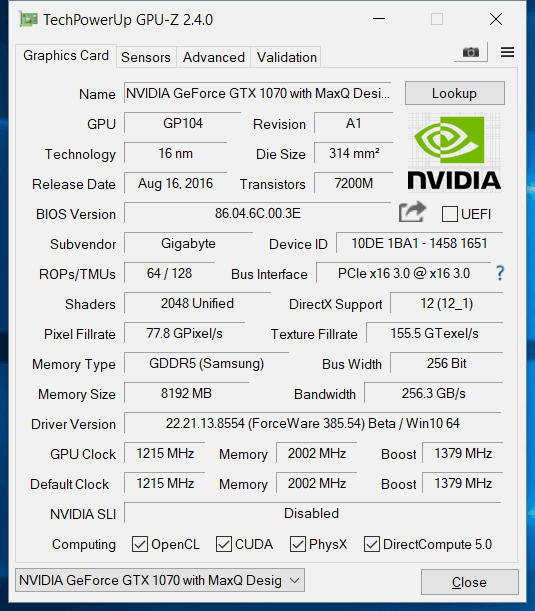Expand the graphics card selection dropdown
Viewport: 535px width, 611px height.
click(160, 580)
